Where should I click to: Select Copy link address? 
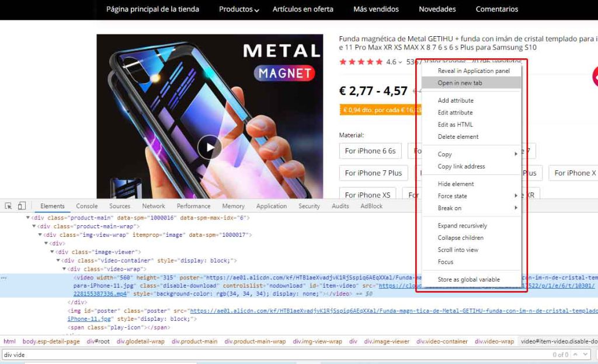(471, 166)
